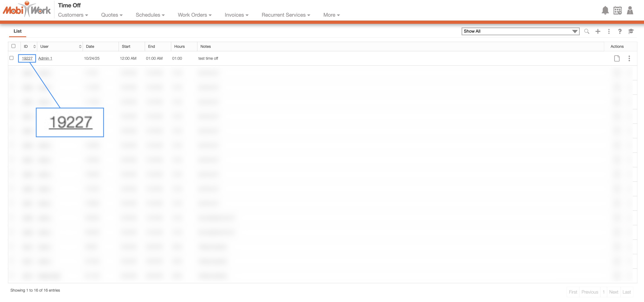Expand the Show All filter dropdown
The height and width of the screenshot is (302, 644).
520,31
